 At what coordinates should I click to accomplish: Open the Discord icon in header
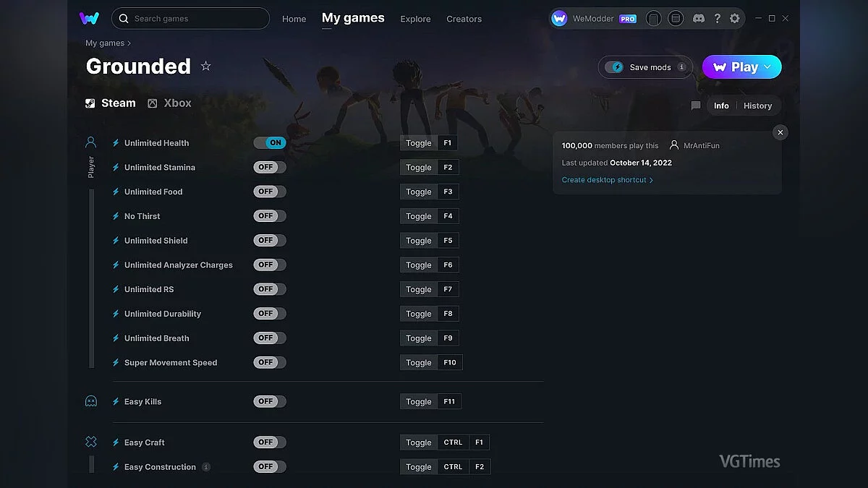(x=698, y=18)
